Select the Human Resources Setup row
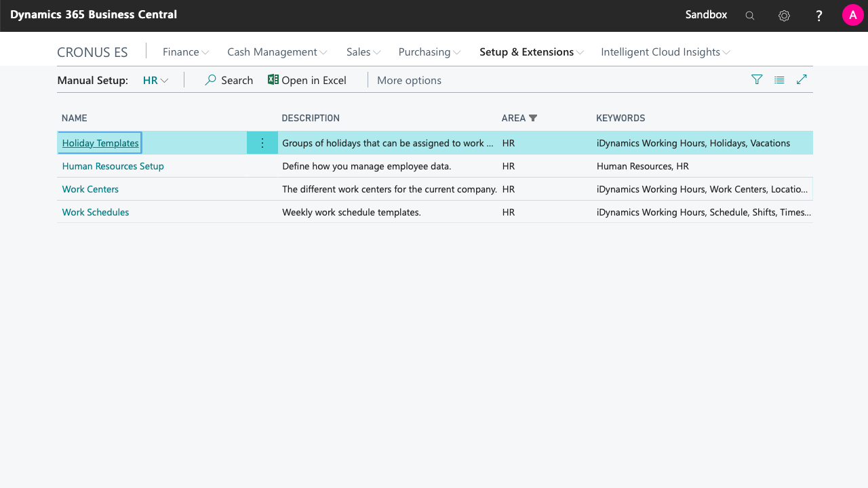The height and width of the screenshot is (488, 868). click(113, 166)
